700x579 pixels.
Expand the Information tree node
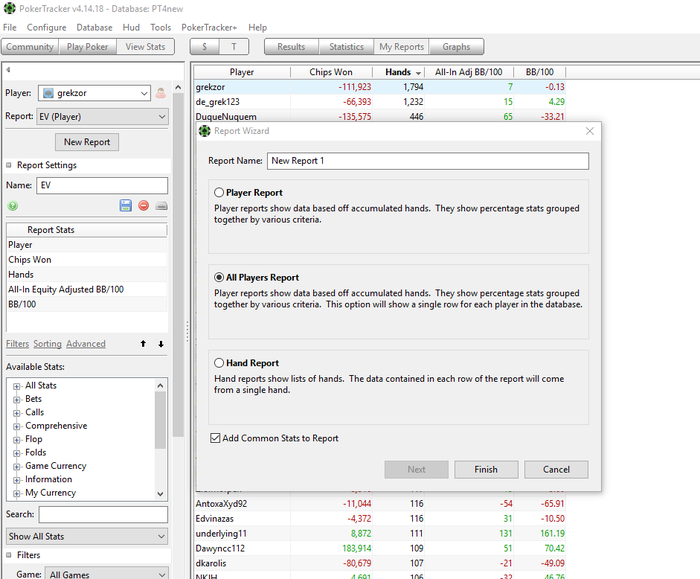17,480
